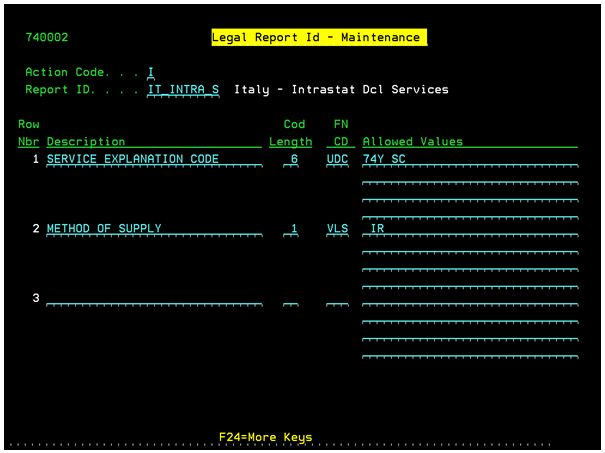Click the empty Cod Length field of row 3
The height and width of the screenshot is (453, 605).
click(x=291, y=299)
